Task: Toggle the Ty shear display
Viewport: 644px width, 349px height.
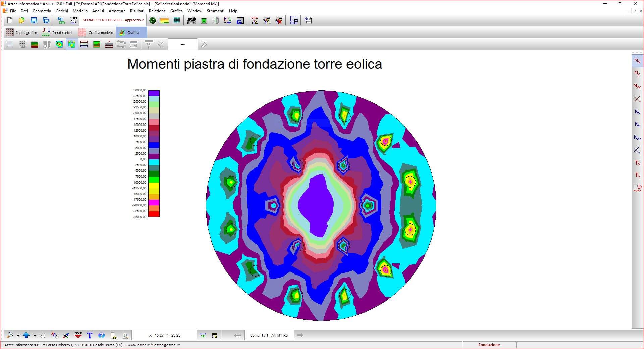Action: pyautogui.click(x=637, y=176)
